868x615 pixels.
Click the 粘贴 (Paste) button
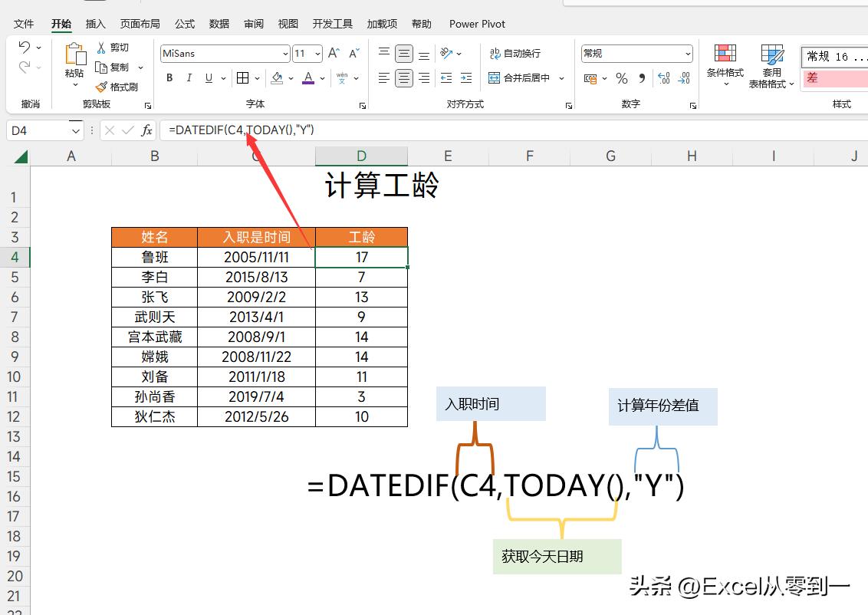coord(74,65)
